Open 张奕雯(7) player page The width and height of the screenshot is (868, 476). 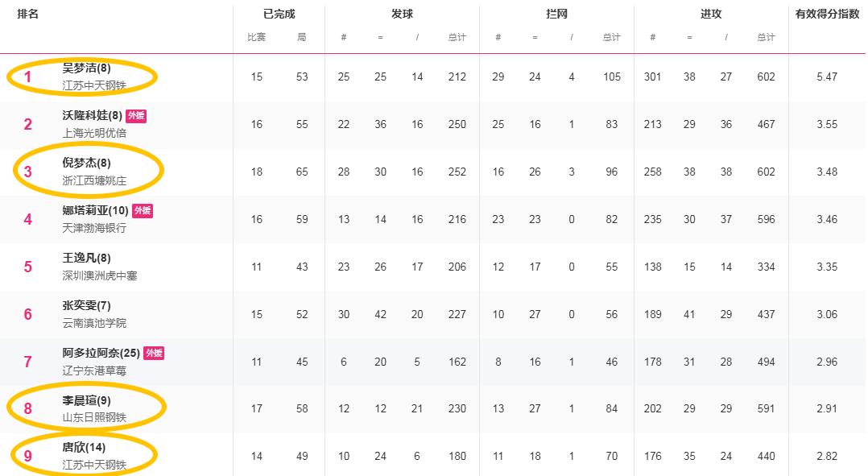[x=87, y=306]
